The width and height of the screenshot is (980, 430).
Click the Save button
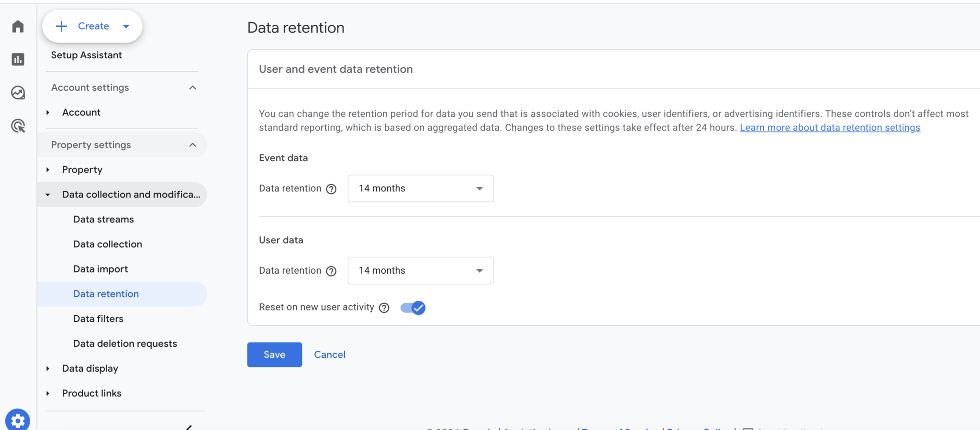click(x=275, y=355)
